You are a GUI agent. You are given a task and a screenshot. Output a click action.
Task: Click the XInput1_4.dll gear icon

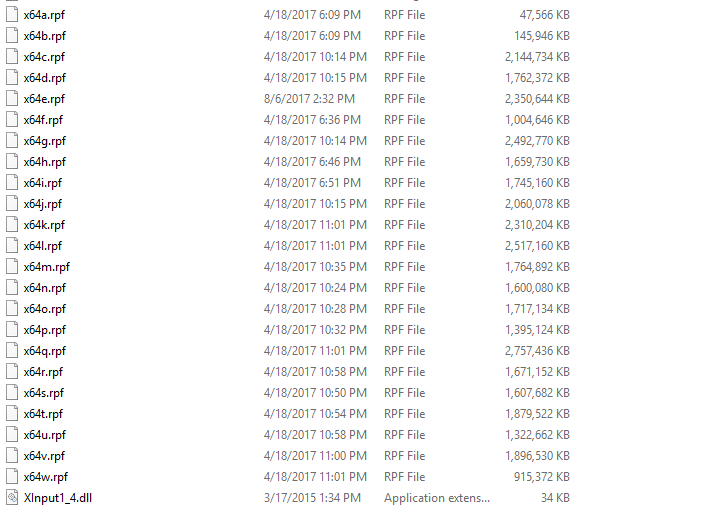tap(12, 498)
